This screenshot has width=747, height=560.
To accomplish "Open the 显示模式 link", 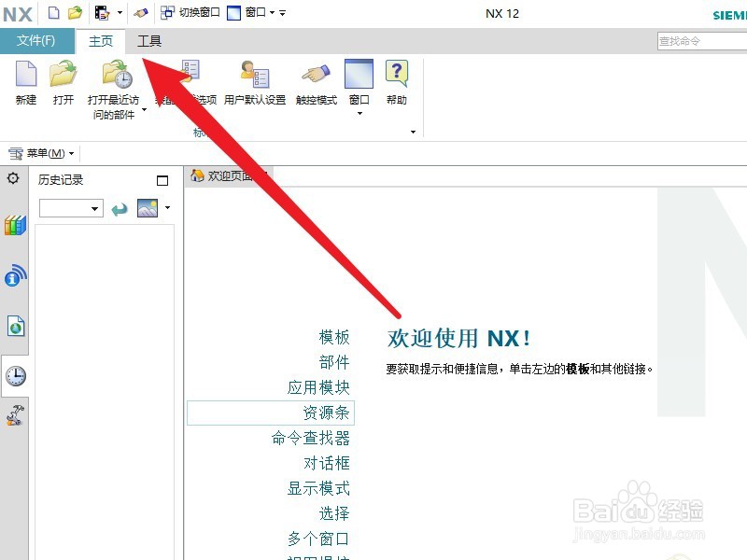I will click(318, 488).
